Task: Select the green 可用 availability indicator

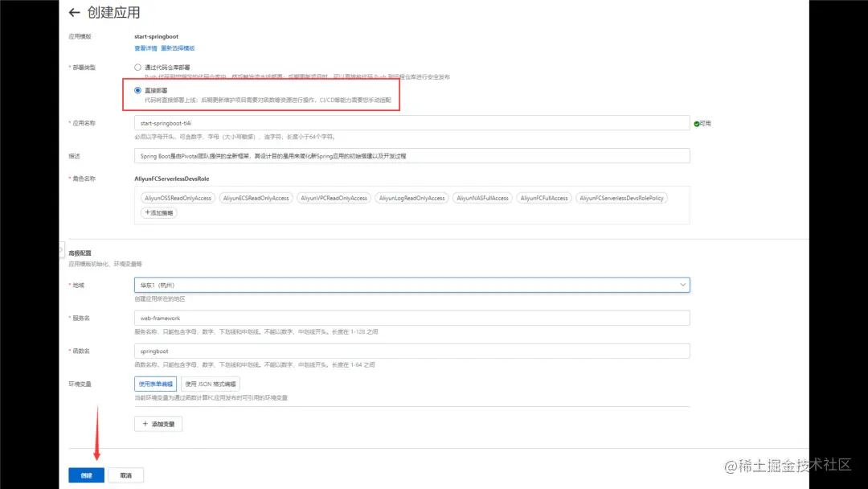Action: (702, 124)
